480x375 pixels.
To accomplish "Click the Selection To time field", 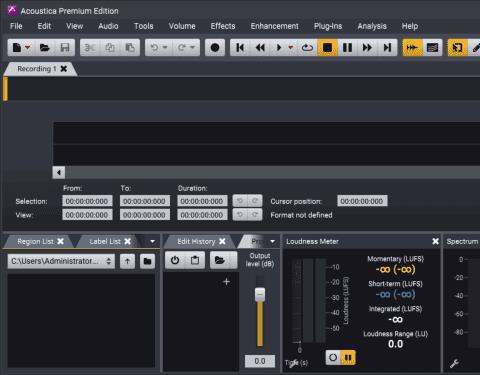I will pos(145,201).
